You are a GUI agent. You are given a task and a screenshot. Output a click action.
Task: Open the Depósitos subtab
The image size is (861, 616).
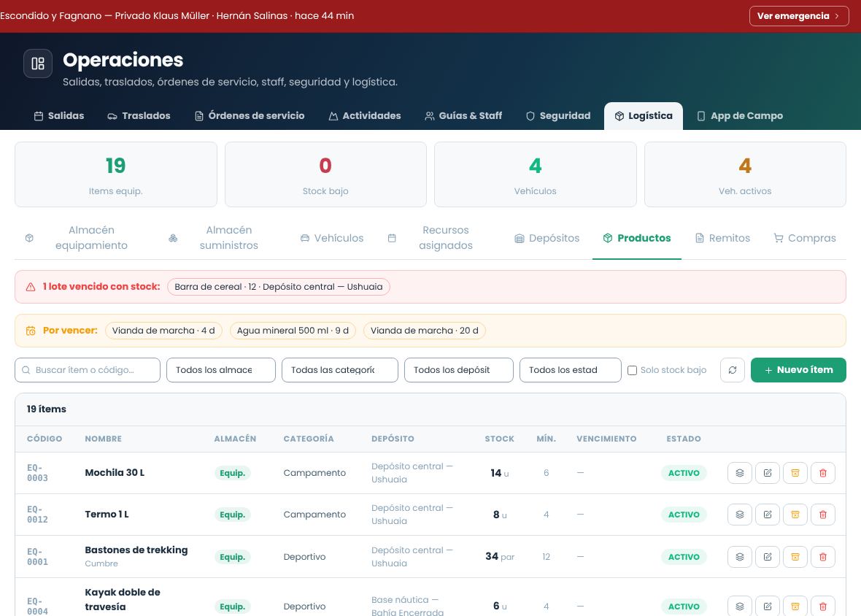[547, 238]
